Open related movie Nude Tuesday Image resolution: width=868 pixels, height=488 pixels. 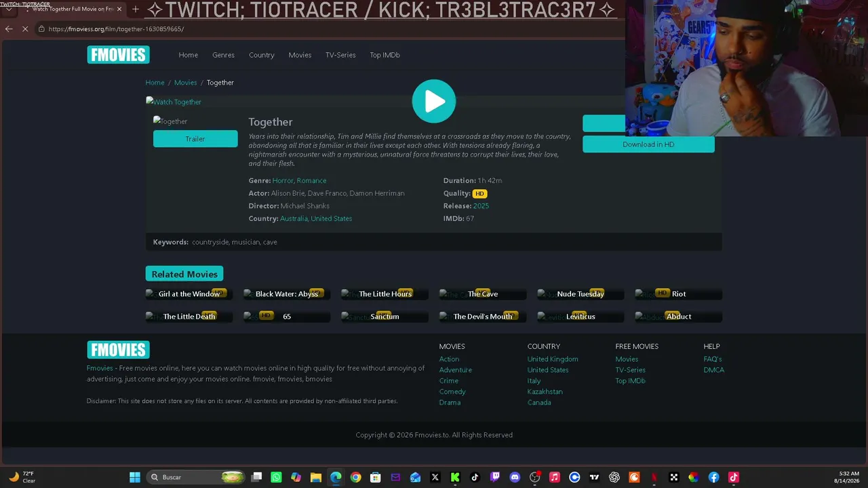(580, 294)
